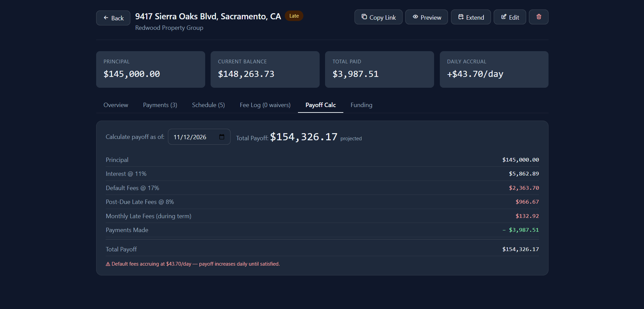This screenshot has width=644, height=309.
Task: Click the Total Paid value $3,987.51
Action: click(356, 74)
